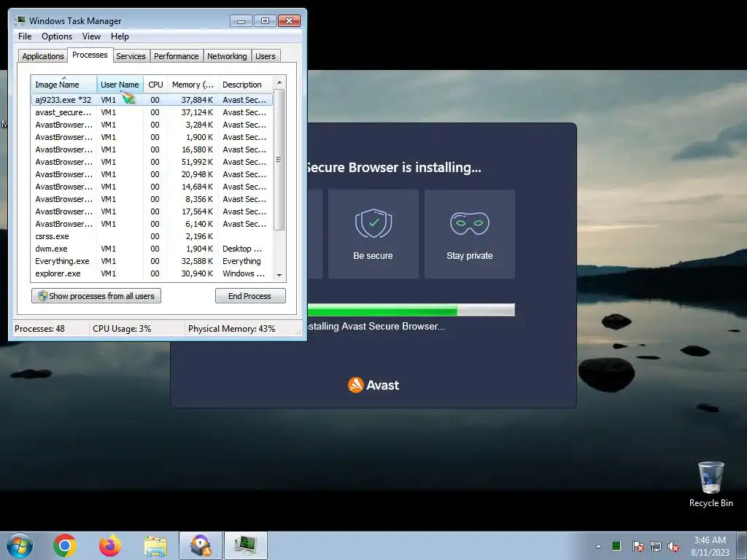The image size is (747, 560).
Task: Switch to the Performance tab
Action: pyautogui.click(x=177, y=56)
